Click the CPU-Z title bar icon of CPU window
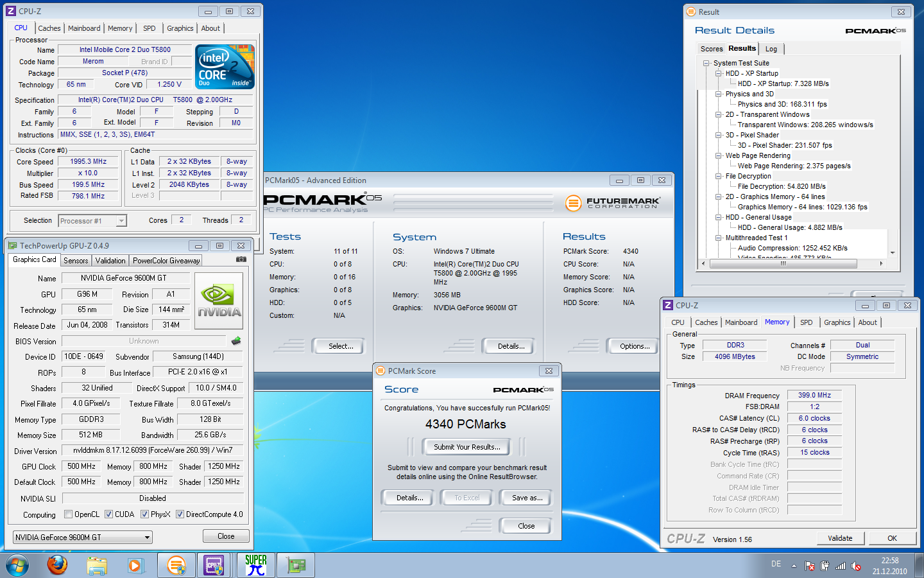The width and height of the screenshot is (924, 578). click(x=10, y=11)
